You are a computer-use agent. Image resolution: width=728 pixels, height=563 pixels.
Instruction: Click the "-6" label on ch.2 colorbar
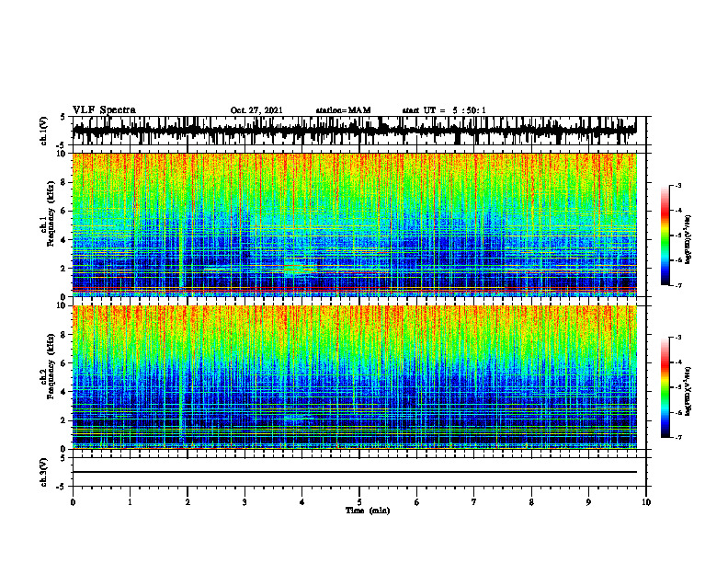[677, 412]
